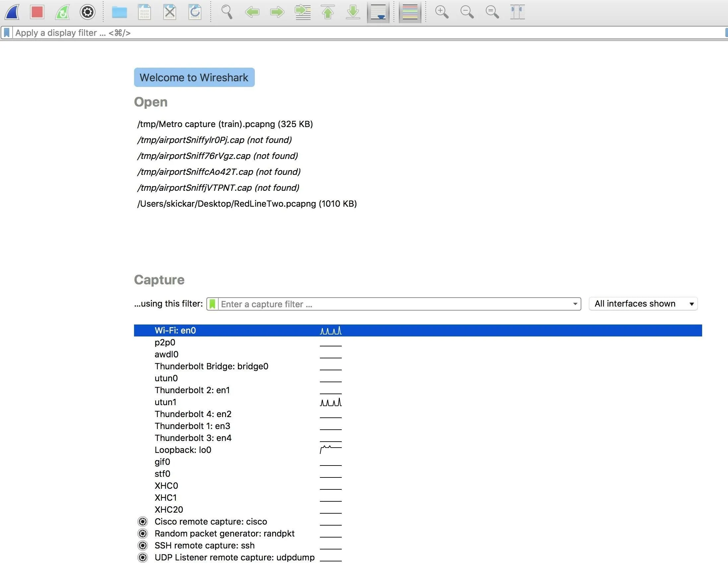Viewport: 728px width, 578px height.
Task: Select Thunderbolt Bridge: bridge0 interface
Action: click(418, 366)
